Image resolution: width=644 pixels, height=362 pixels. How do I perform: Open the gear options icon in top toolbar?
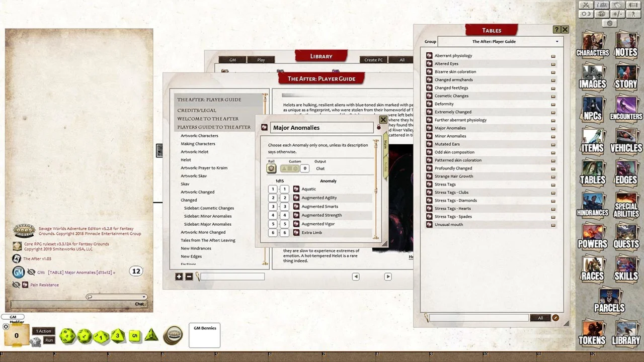click(x=610, y=23)
